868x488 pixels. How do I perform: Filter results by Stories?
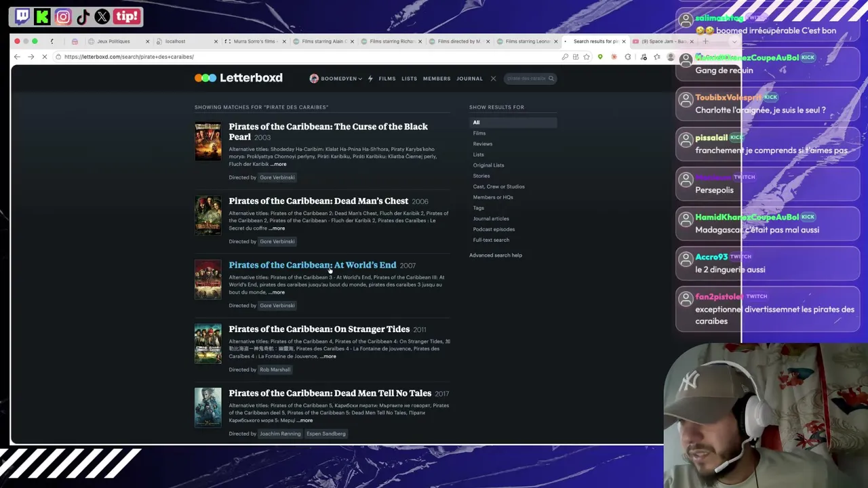(x=481, y=176)
